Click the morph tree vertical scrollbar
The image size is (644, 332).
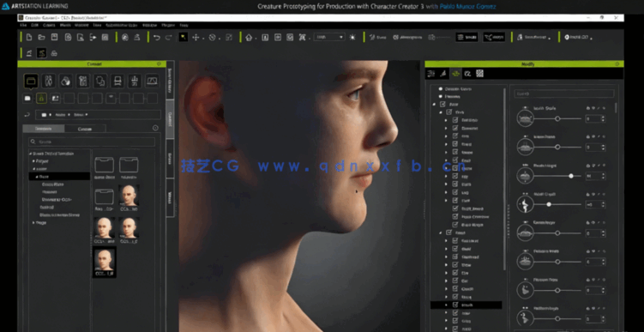[x=505, y=178]
